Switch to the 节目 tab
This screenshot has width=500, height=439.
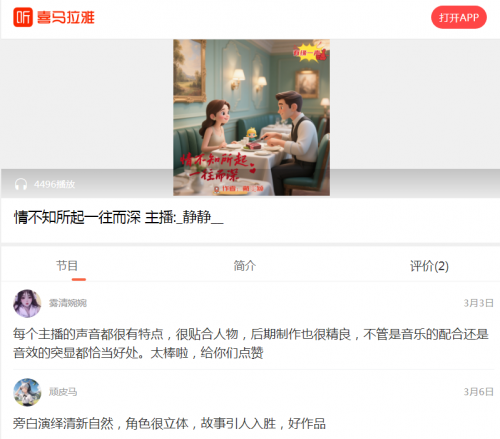[67, 266]
